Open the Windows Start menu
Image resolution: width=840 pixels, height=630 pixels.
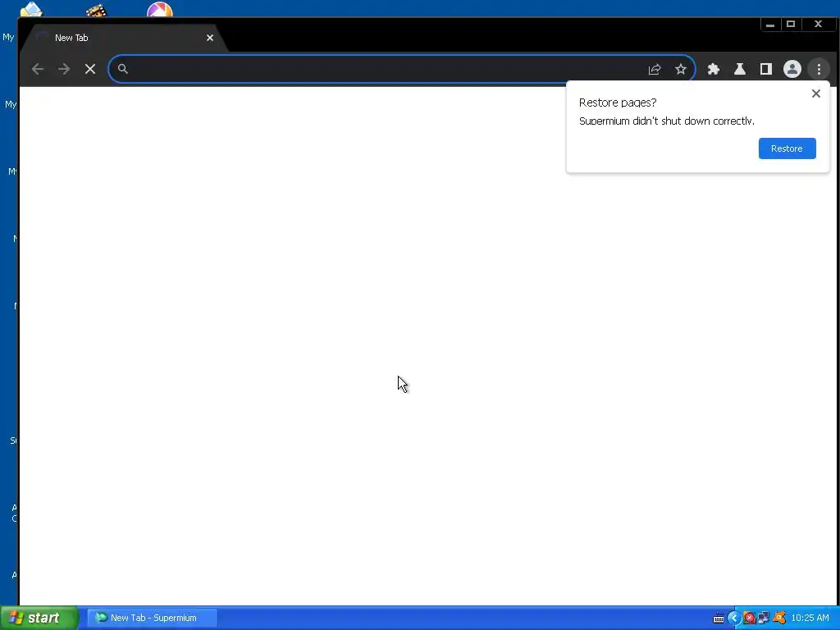pos(39,618)
